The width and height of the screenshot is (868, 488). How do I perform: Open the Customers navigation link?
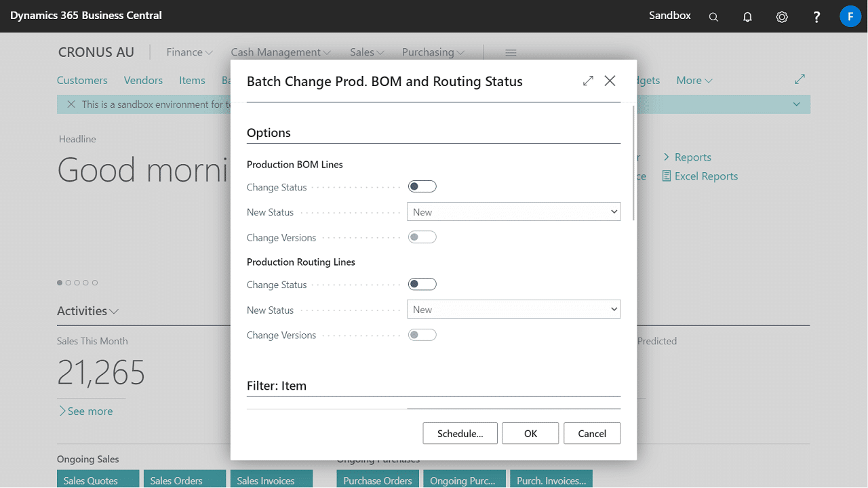click(82, 80)
